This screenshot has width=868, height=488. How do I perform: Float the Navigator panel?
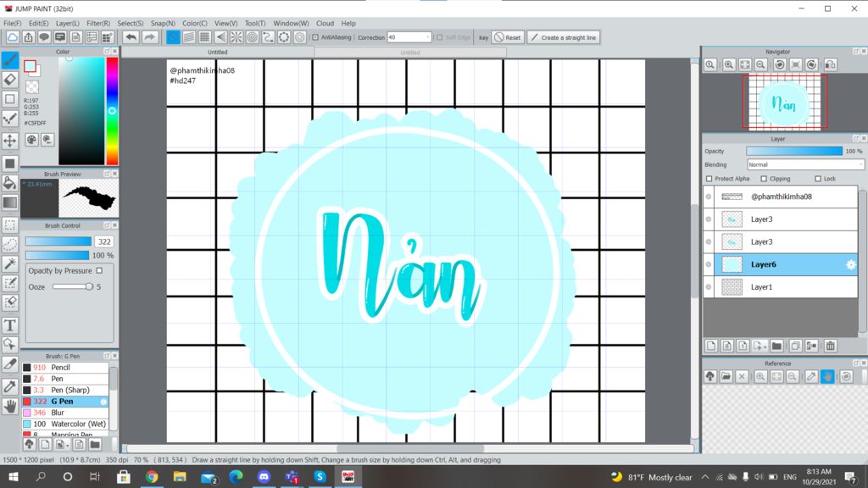coord(856,52)
